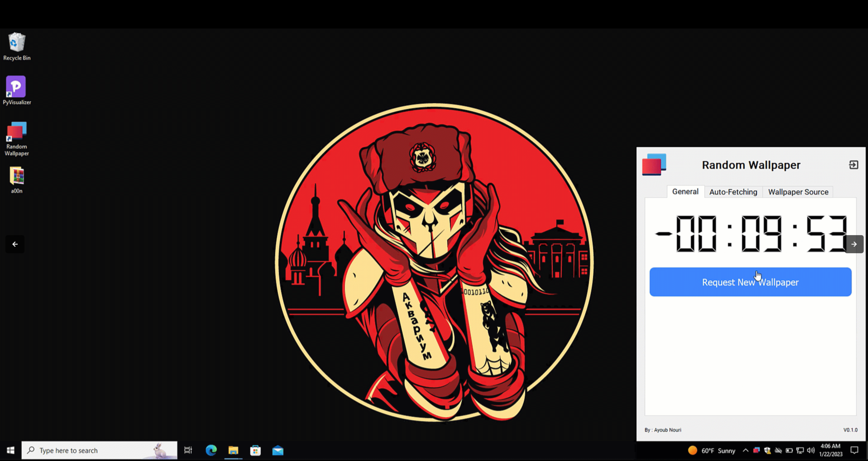Click the 'By : Ayoub Nouri' credit text
The width and height of the screenshot is (868, 461).
point(662,430)
